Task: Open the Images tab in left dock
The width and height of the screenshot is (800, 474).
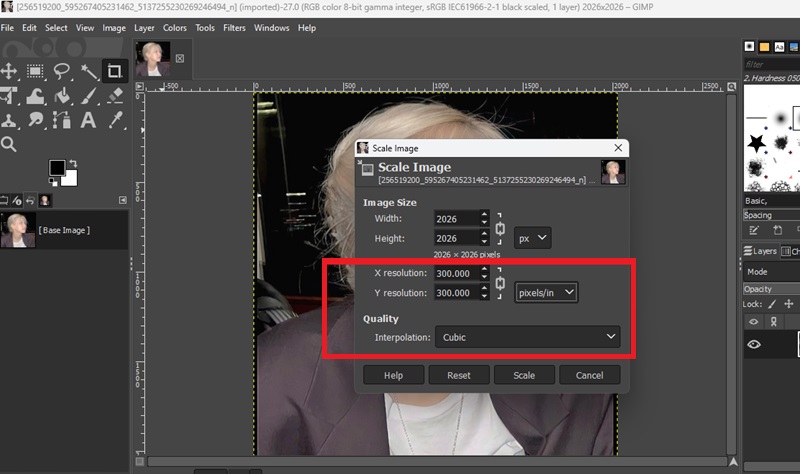Action: point(45,201)
